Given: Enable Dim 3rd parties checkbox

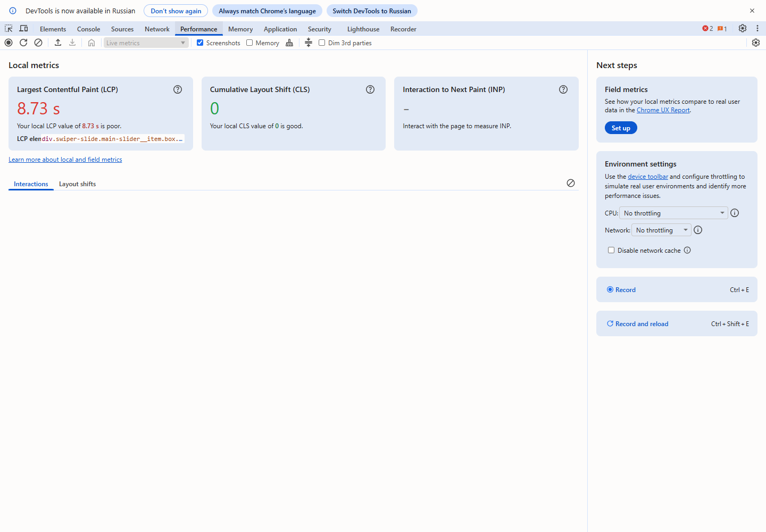Looking at the screenshot, I should tap(322, 43).
